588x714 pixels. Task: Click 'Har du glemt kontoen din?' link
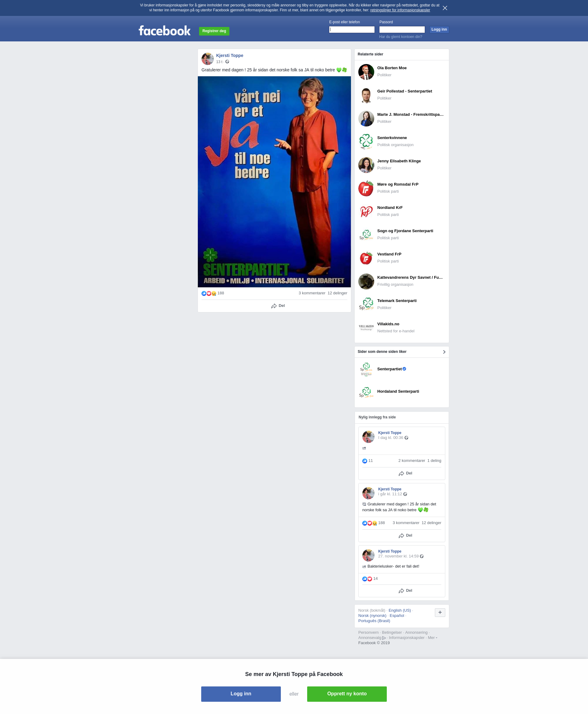400,36
